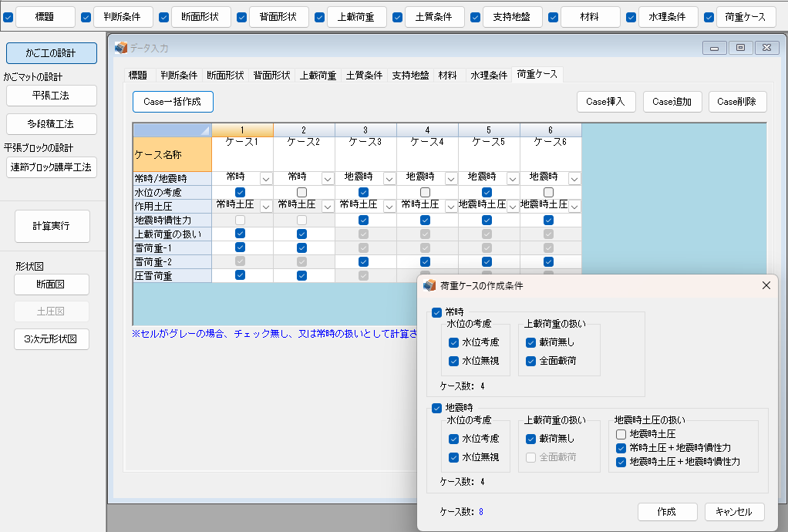Viewport: 788px width, 532px height.
Task: Uncheck 載荷無し in the 常時 group
Action: [x=530, y=342]
